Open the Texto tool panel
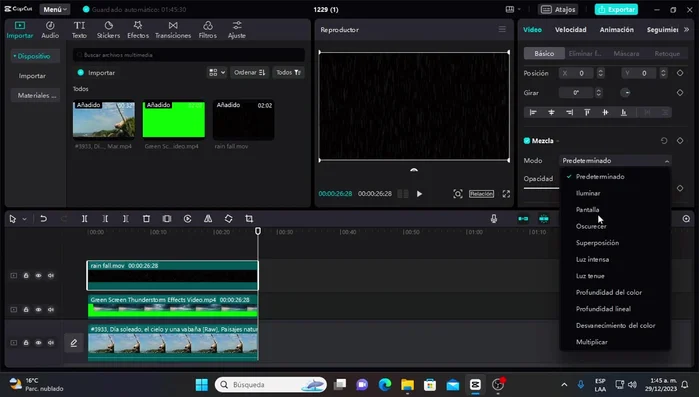The width and height of the screenshot is (699, 397). (79, 30)
